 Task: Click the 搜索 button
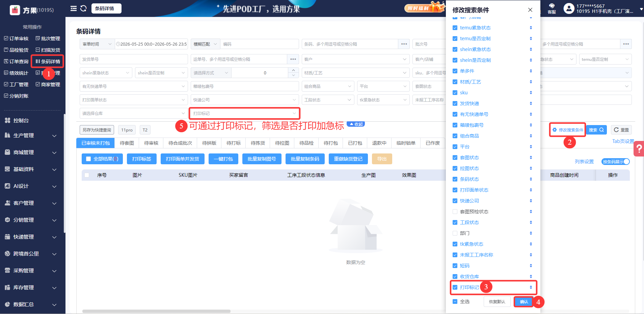tap(596, 130)
